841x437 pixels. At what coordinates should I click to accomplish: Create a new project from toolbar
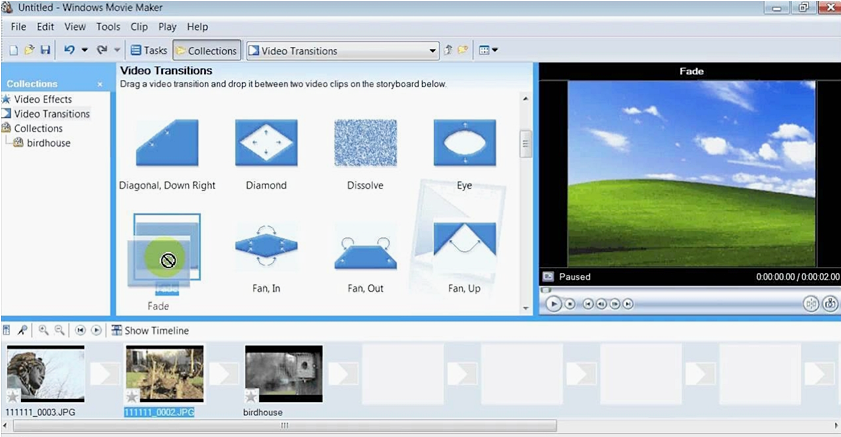pos(14,50)
